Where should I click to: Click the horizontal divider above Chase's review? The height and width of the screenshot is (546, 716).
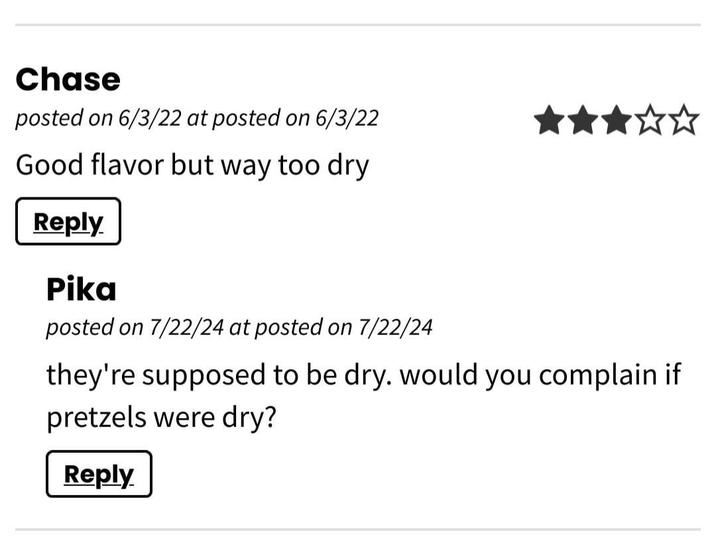click(x=358, y=25)
